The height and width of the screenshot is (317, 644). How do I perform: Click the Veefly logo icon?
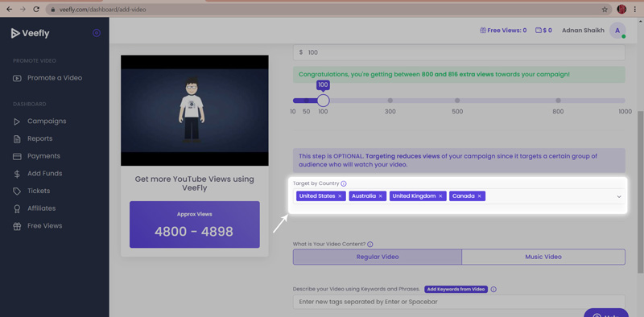click(15, 33)
